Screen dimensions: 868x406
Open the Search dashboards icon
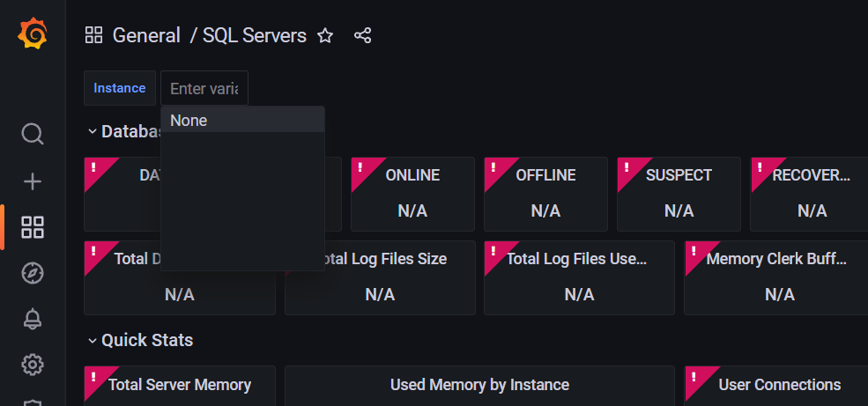pyautogui.click(x=33, y=134)
